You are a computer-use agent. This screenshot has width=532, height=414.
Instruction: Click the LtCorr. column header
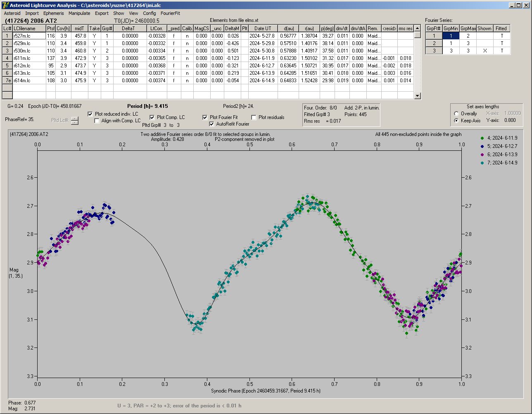[157, 29]
